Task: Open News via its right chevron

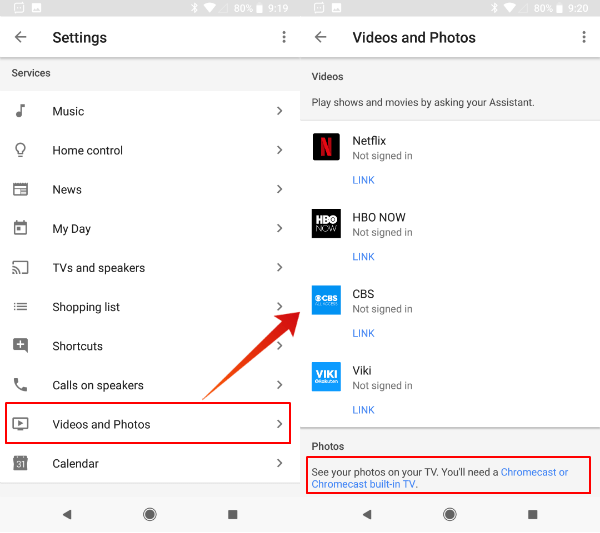Action: click(280, 189)
